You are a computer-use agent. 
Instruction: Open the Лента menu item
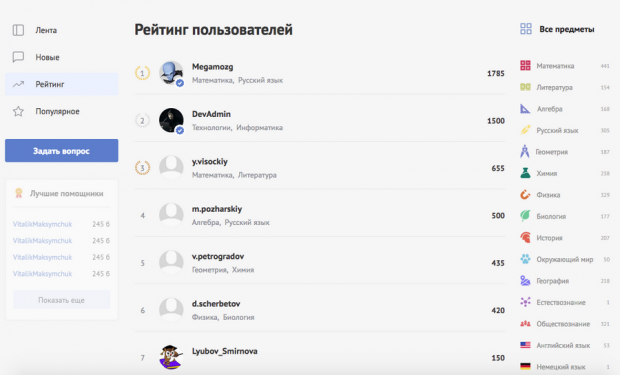pyautogui.click(x=61, y=30)
